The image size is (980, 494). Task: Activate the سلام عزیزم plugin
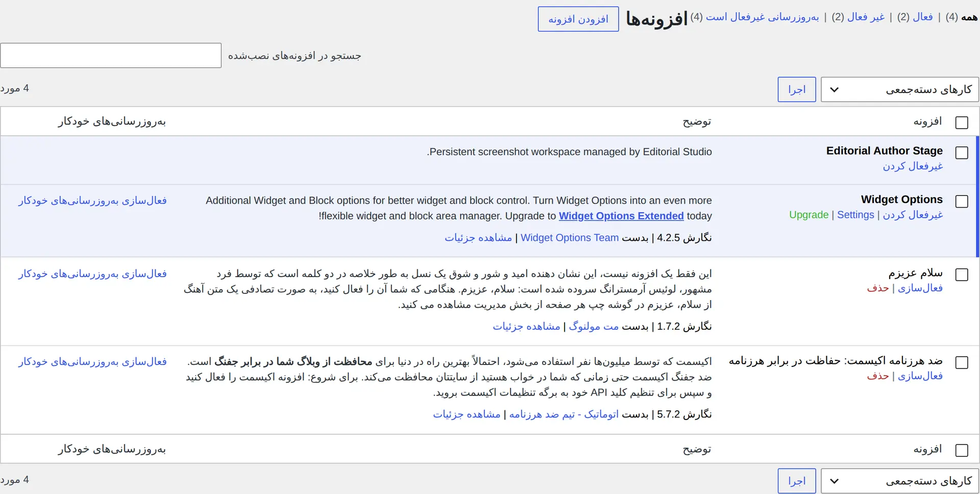[920, 288]
